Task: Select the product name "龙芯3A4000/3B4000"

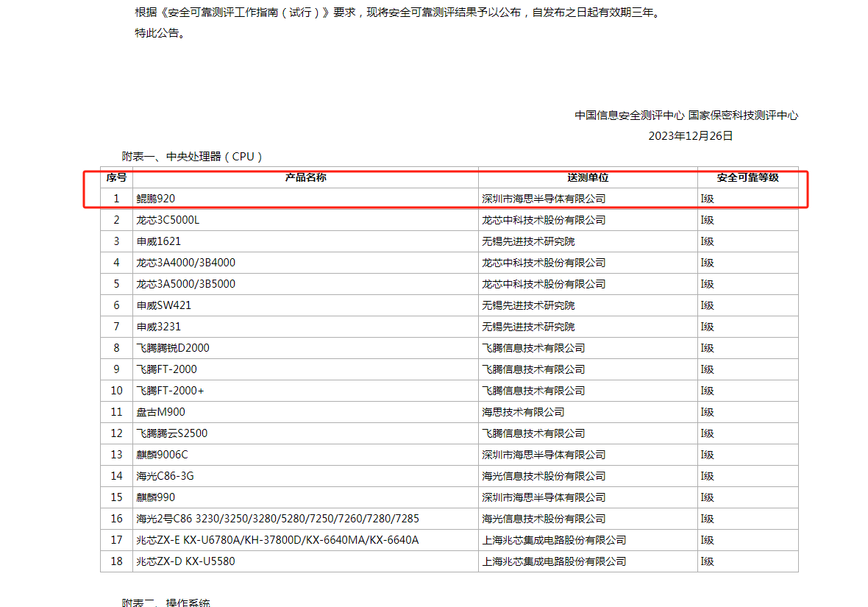Action: click(186, 263)
